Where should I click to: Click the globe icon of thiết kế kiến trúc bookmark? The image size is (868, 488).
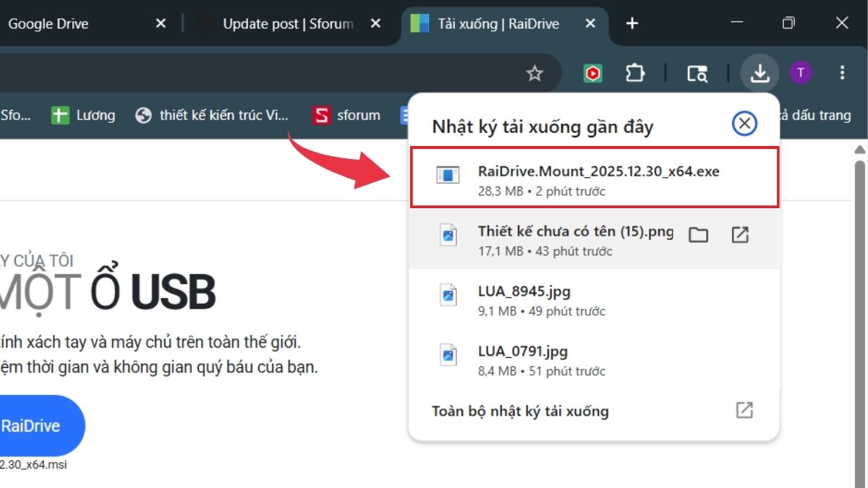click(x=143, y=115)
